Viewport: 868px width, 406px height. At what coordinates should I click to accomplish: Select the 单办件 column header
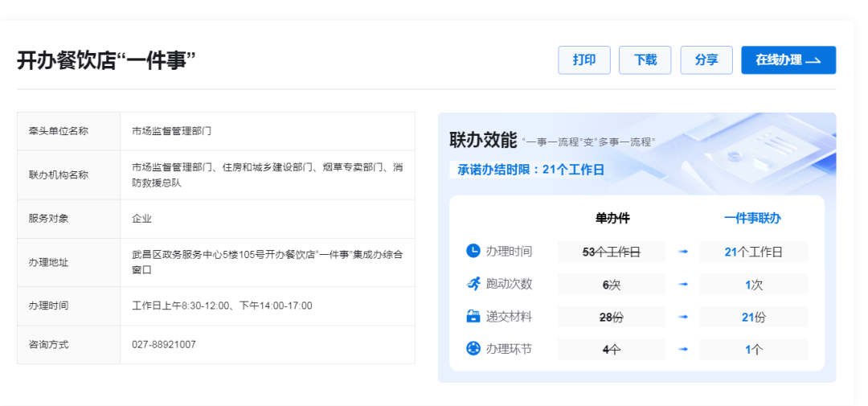pos(612,218)
